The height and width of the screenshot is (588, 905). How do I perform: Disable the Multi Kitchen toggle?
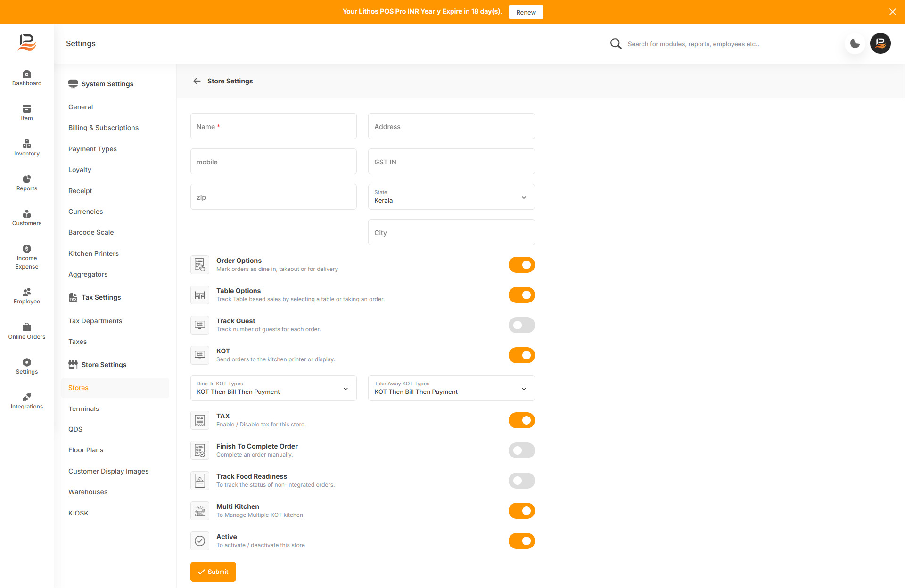(x=521, y=511)
